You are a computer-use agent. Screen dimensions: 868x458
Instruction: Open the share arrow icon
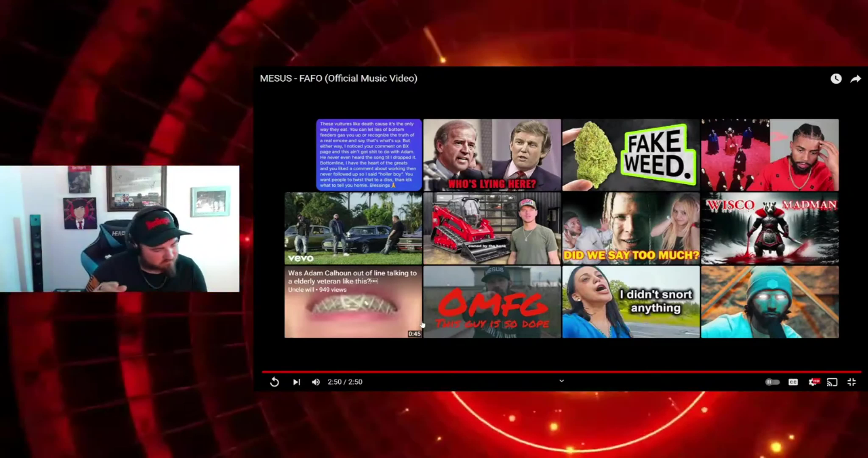tap(855, 79)
